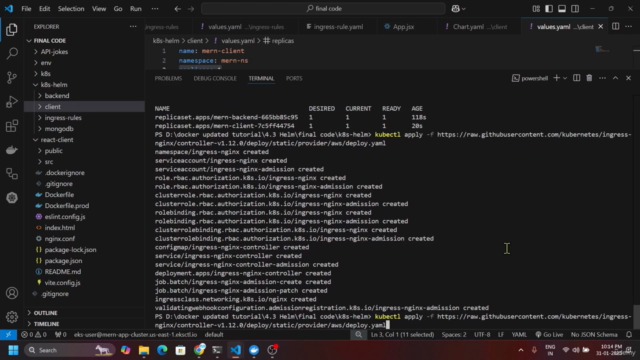
Task: Switch to the PROBLEMS panel tab
Action: tap(168, 78)
